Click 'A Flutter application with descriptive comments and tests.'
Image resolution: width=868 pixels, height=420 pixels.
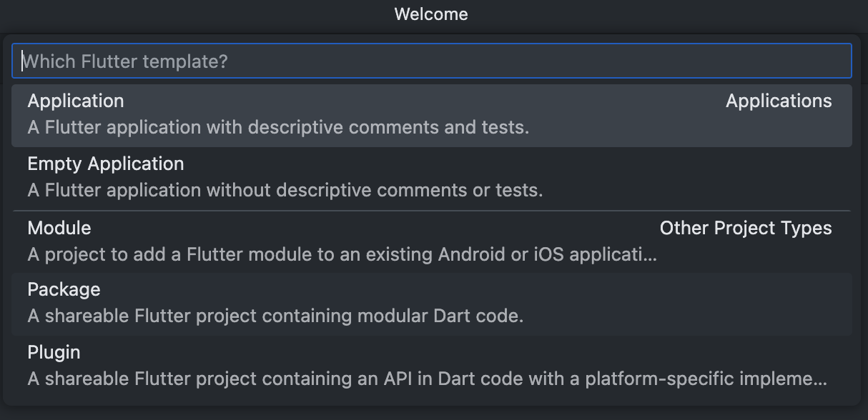pos(278,128)
